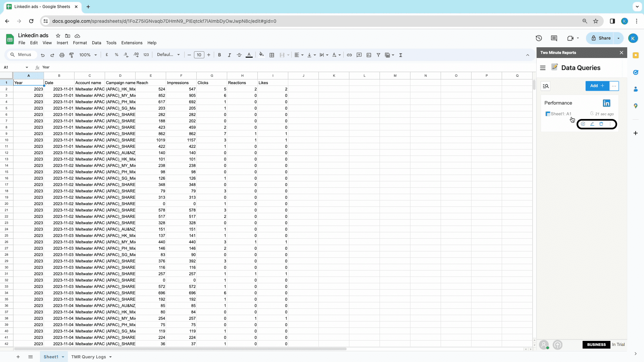Viewport: 644px width, 362px height.
Task: Hide the menus with collapse chevron
Action: (528, 55)
